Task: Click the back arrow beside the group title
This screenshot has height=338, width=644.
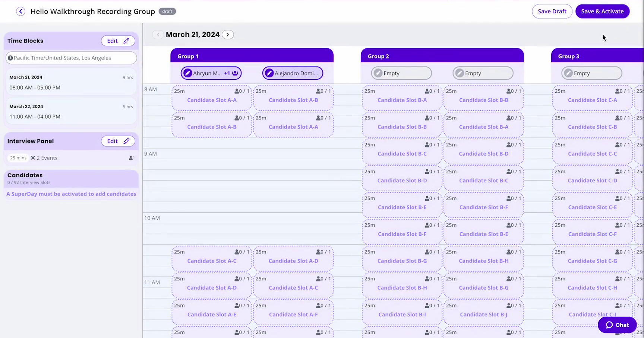Action: 20,11
